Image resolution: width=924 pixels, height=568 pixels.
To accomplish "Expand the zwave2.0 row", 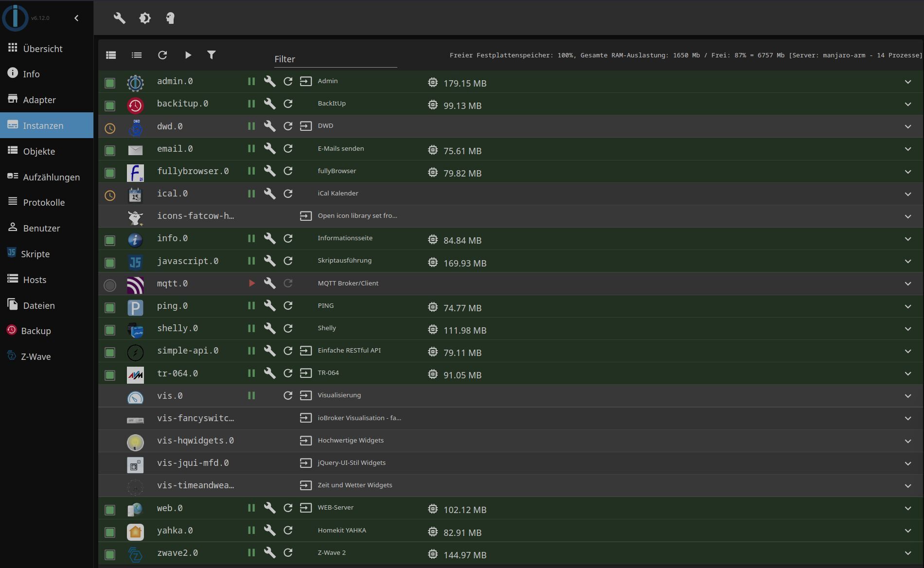I will click(907, 553).
